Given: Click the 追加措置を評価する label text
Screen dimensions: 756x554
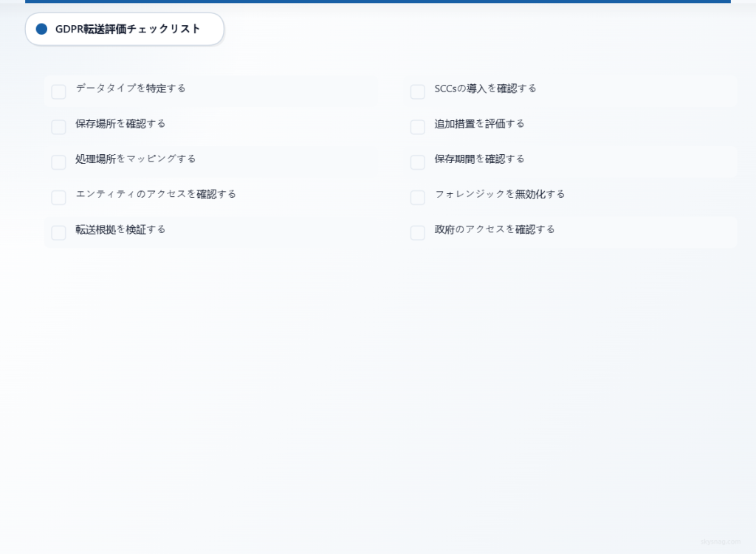Looking at the screenshot, I should tap(479, 124).
